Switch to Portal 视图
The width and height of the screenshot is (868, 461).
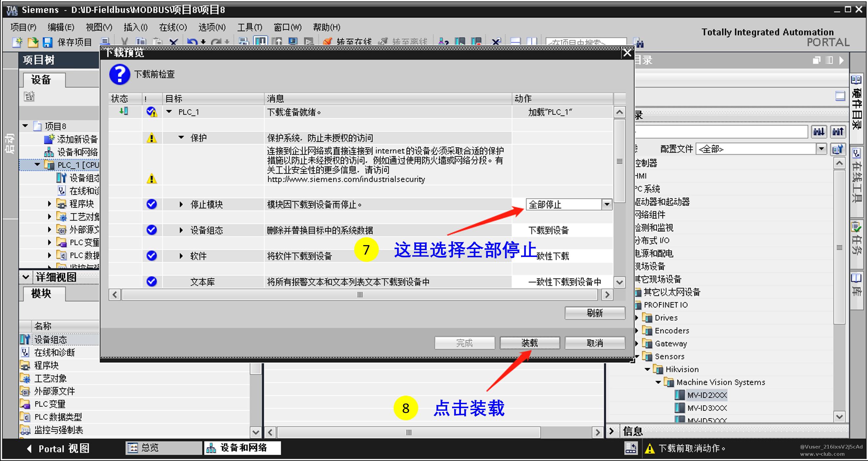coord(58,449)
